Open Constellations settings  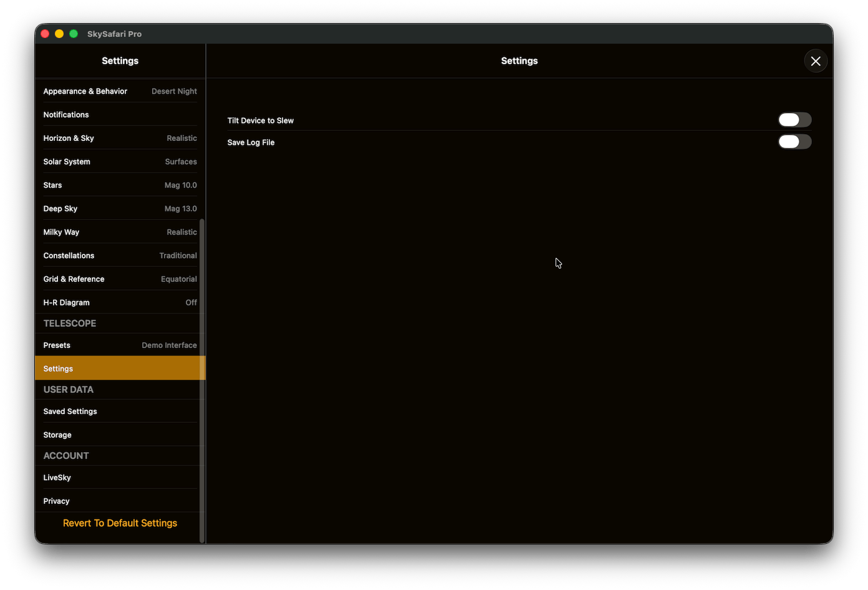click(120, 256)
